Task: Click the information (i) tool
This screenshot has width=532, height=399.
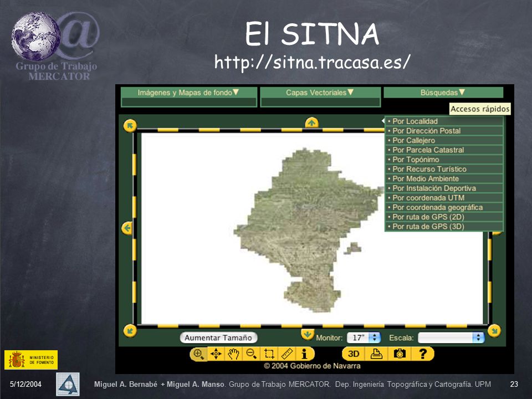Action: [304, 354]
